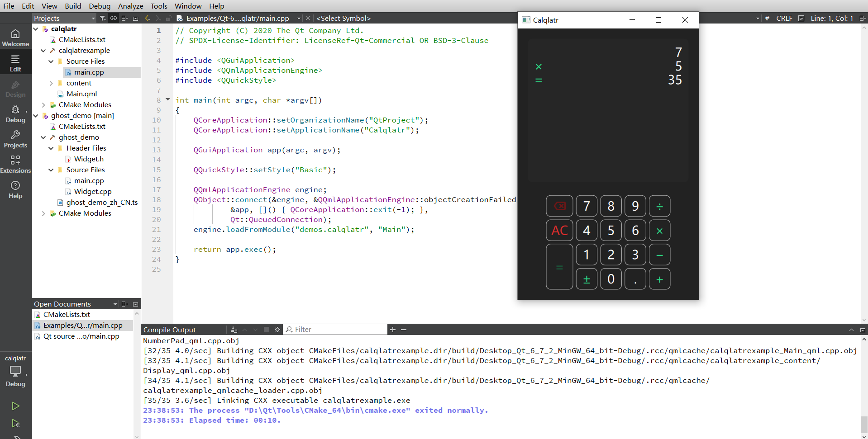Image resolution: width=868 pixels, height=439 pixels.
Task: Click the minus key in Calqlatr
Action: click(x=659, y=255)
